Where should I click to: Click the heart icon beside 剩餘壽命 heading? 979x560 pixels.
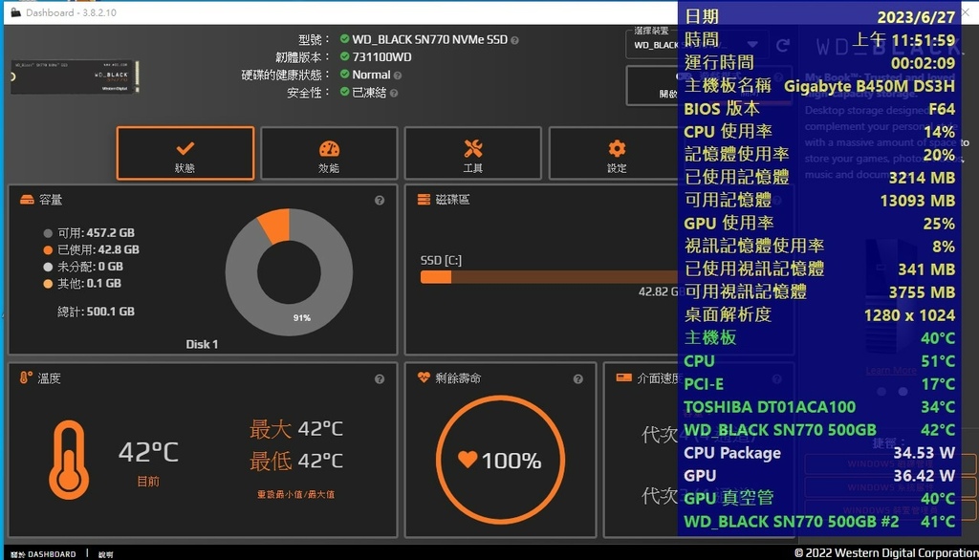click(x=424, y=377)
